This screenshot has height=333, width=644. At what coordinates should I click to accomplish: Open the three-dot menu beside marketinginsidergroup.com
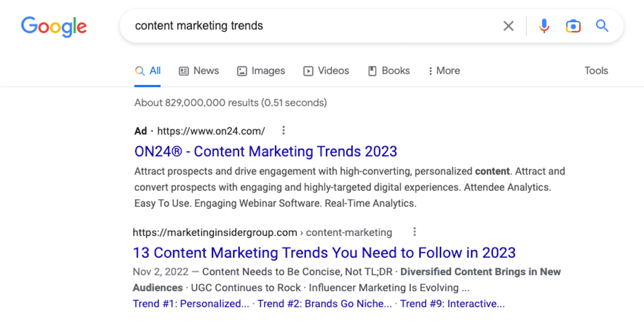coord(414,232)
